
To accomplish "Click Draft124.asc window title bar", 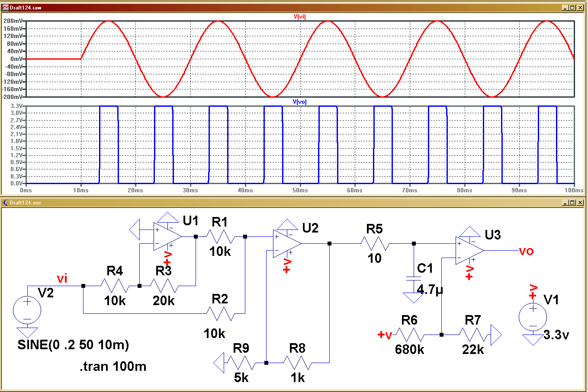I will [x=294, y=202].
